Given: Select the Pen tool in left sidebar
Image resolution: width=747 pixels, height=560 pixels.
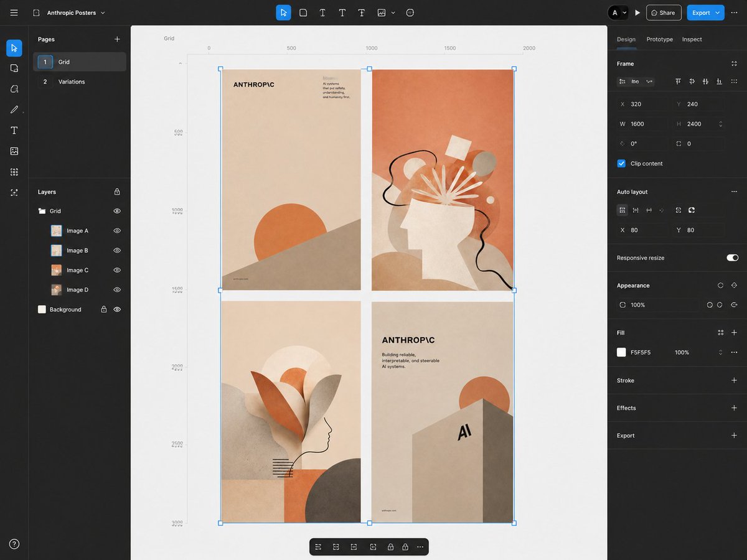Looking at the screenshot, I should click(14, 110).
